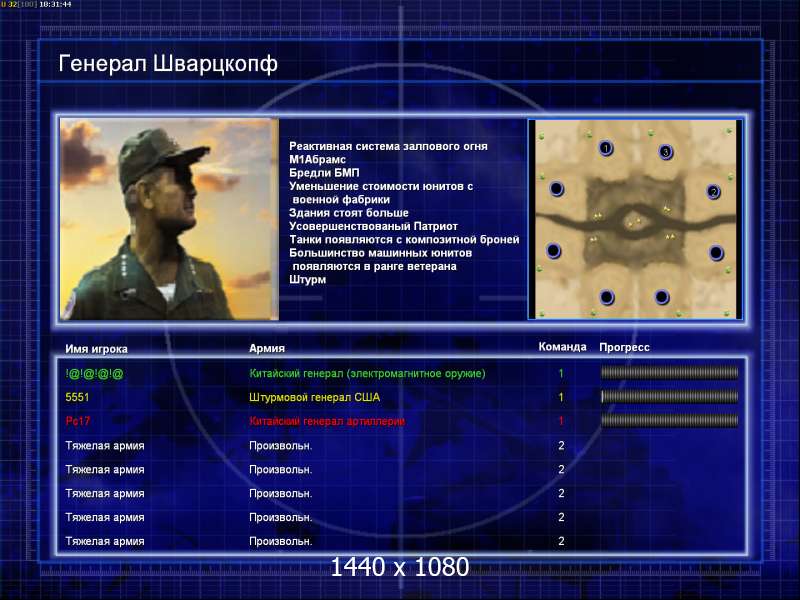Click the 'Имя игрока' column header
Image resolution: width=800 pixels, height=600 pixels.
pyautogui.click(x=96, y=349)
